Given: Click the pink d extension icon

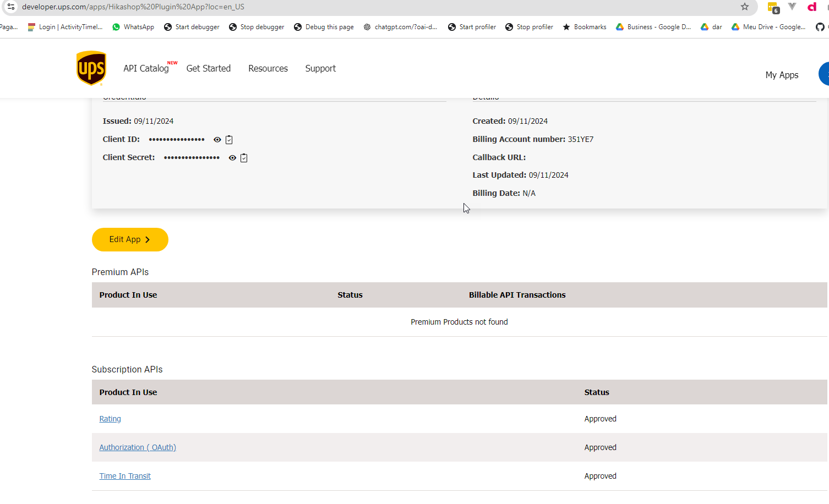Looking at the screenshot, I should pyautogui.click(x=812, y=7).
